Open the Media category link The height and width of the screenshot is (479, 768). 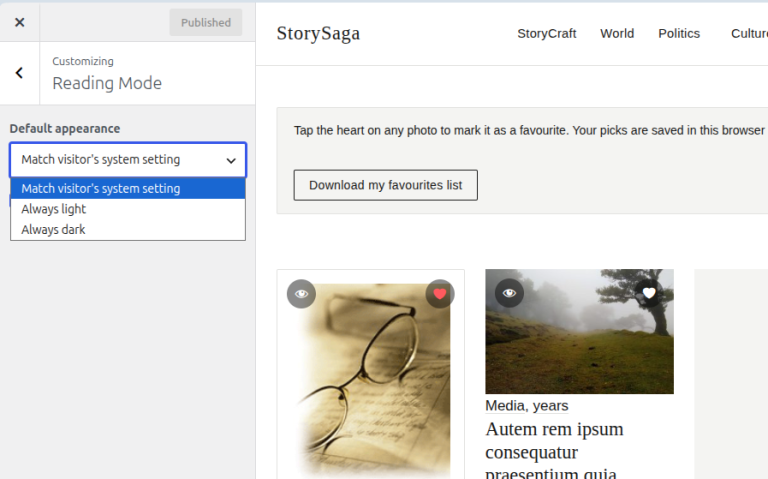pyautogui.click(x=504, y=406)
